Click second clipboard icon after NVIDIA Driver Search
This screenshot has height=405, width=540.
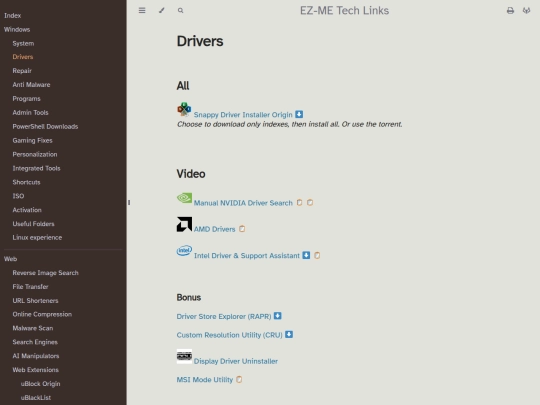click(x=310, y=202)
